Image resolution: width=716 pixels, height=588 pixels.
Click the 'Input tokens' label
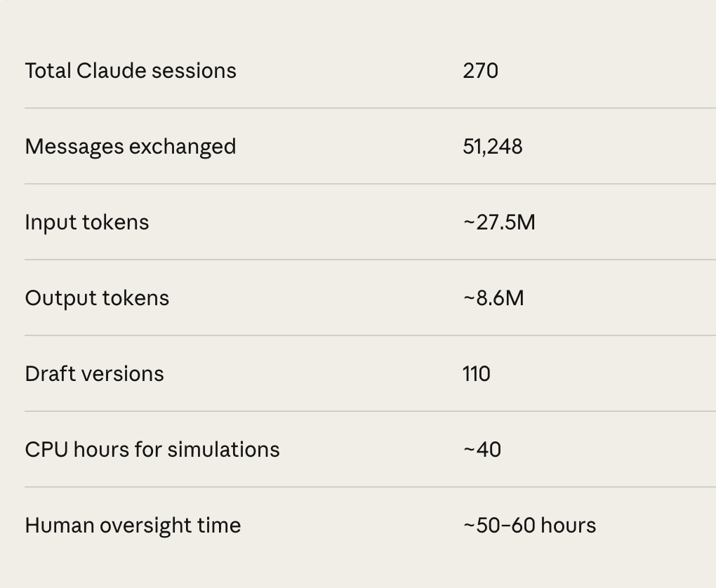[x=87, y=222]
